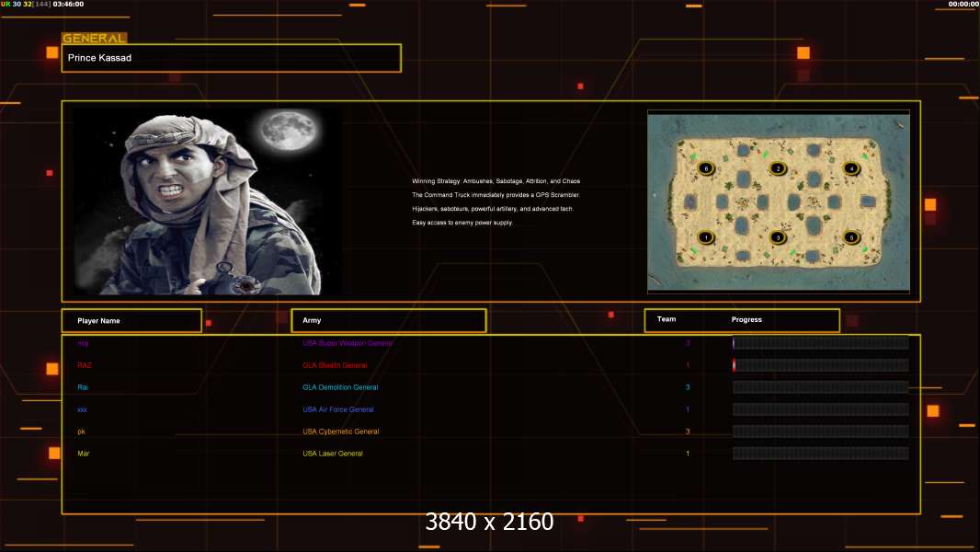980x552 pixels.
Task: Click the Progress column header
Action: [x=746, y=319]
